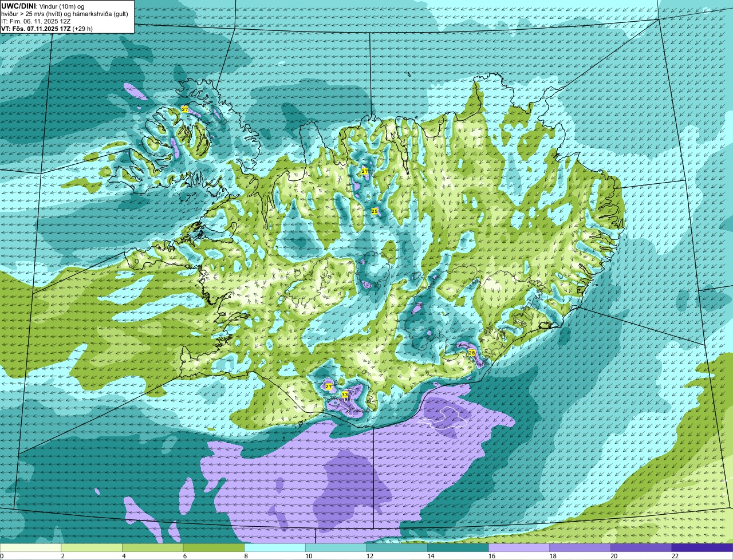Select the violet swatch between 20 and 22
Image resolution: width=733 pixels, height=560 pixels.
click(641, 548)
